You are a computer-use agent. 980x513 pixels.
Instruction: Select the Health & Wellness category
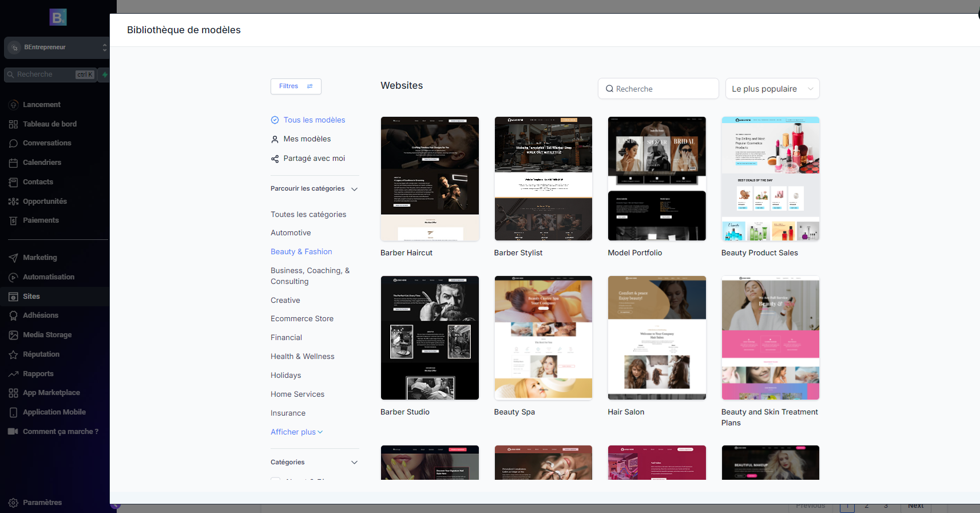(x=302, y=357)
